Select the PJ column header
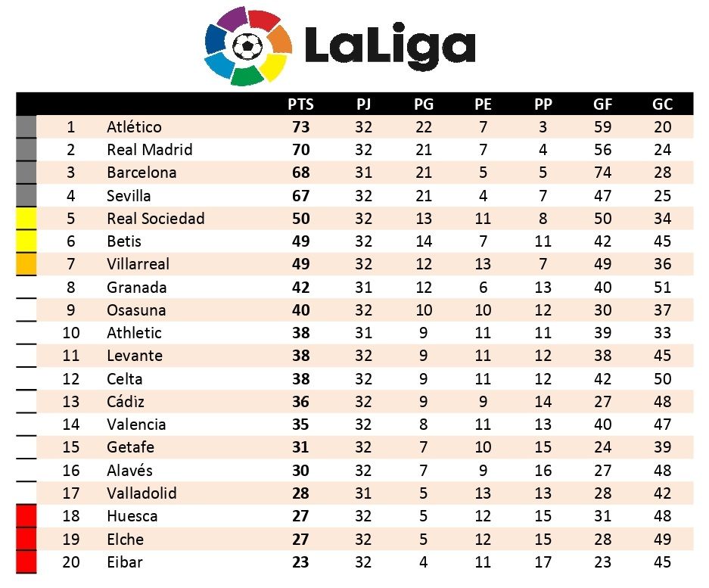This screenshot has width=709, height=588. coord(363,104)
